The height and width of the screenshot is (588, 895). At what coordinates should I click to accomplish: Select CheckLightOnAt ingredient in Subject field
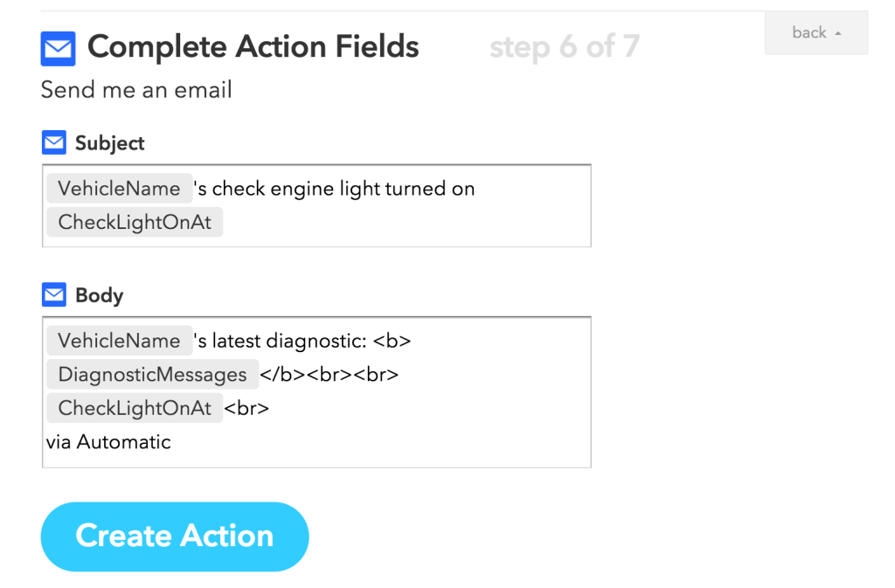(x=135, y=222)
